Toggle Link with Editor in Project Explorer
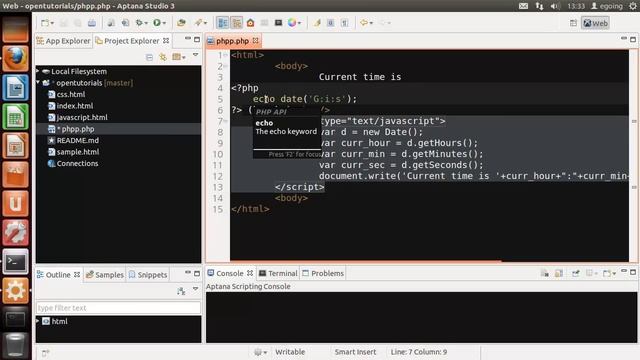640x360 pixels. coord(163,57)
